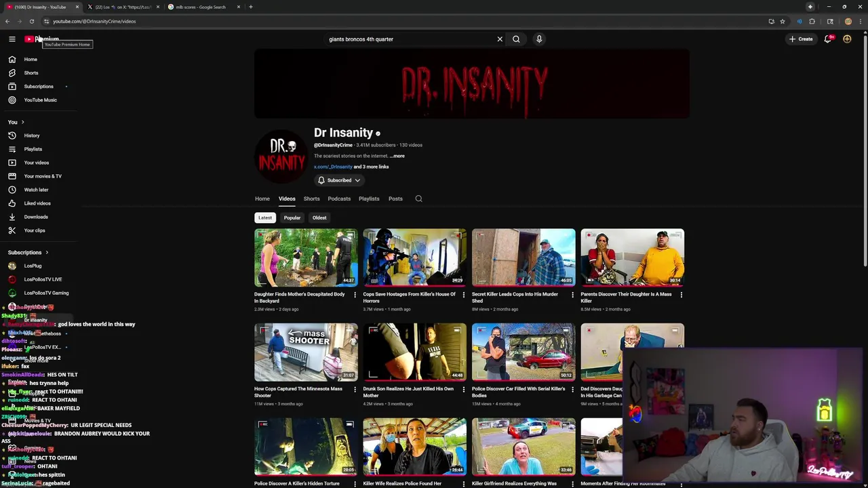
Task: Switch to channel Home tab
Action: (x=262, y=199)
